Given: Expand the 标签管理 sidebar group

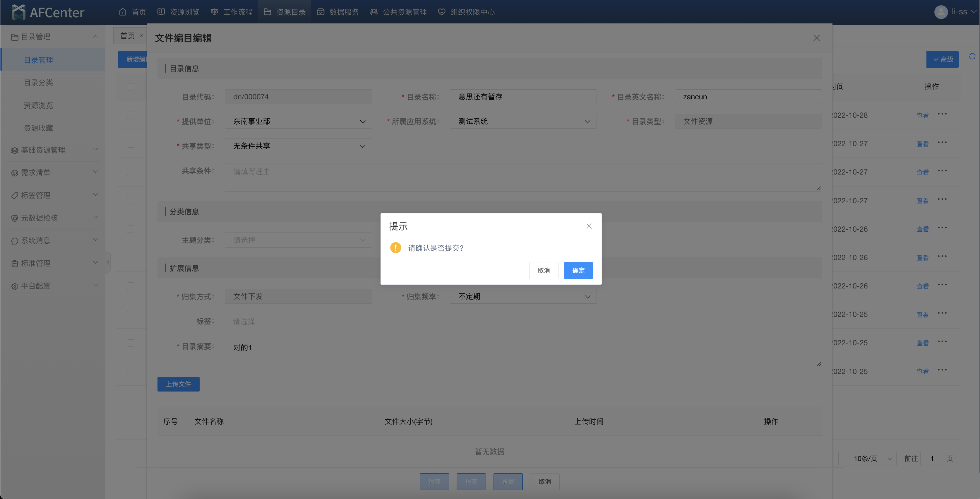Looking at the screenshot, I should [x=52, y=195].
